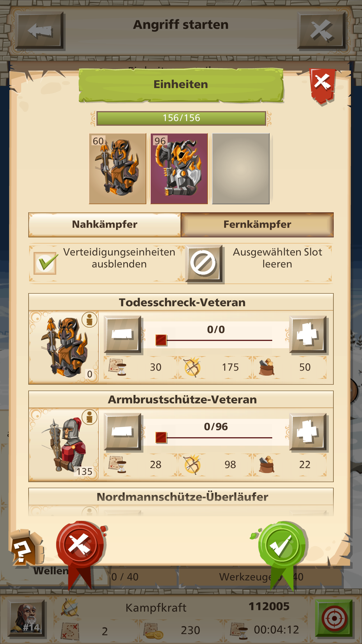Clear selected slot with the prohibition icon

click(x=204, y=263)
